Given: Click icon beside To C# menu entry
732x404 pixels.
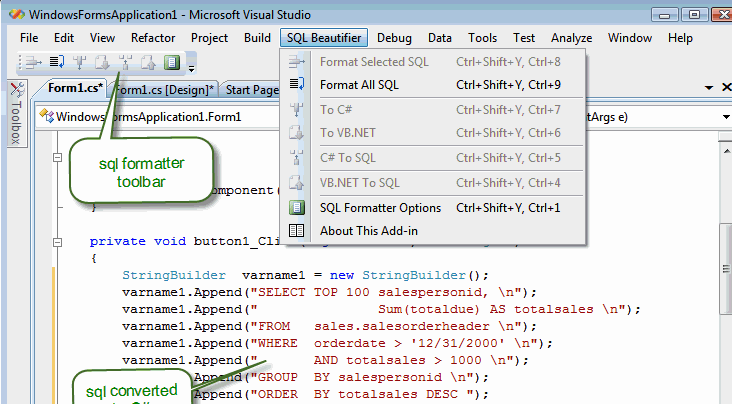Looking at the screenshot, I should (x=296, y=110).
